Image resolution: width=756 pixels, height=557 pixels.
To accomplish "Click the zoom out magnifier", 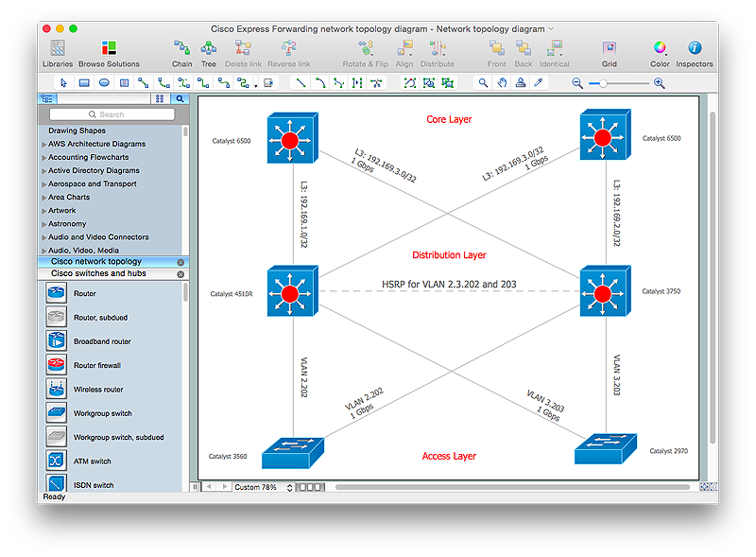I will tap(577, 83).
